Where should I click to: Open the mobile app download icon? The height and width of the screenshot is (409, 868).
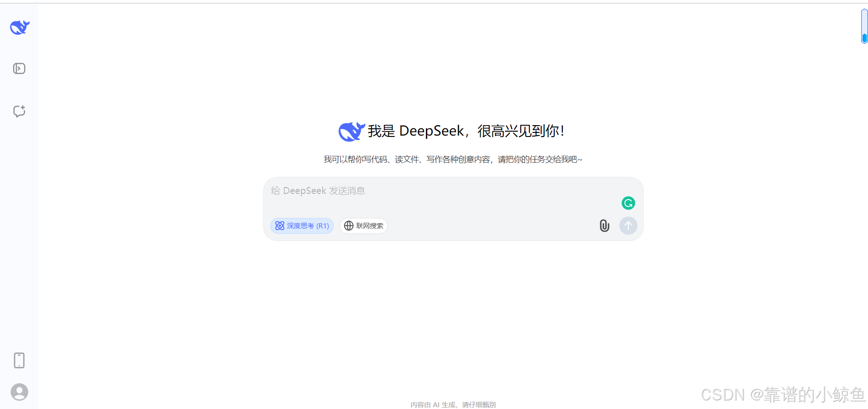[19, 361]
